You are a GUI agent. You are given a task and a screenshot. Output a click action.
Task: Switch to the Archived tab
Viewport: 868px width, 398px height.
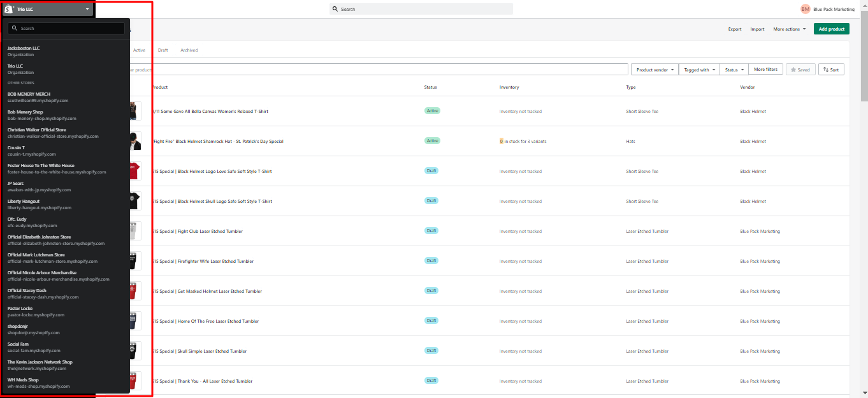tap(189, 50)
